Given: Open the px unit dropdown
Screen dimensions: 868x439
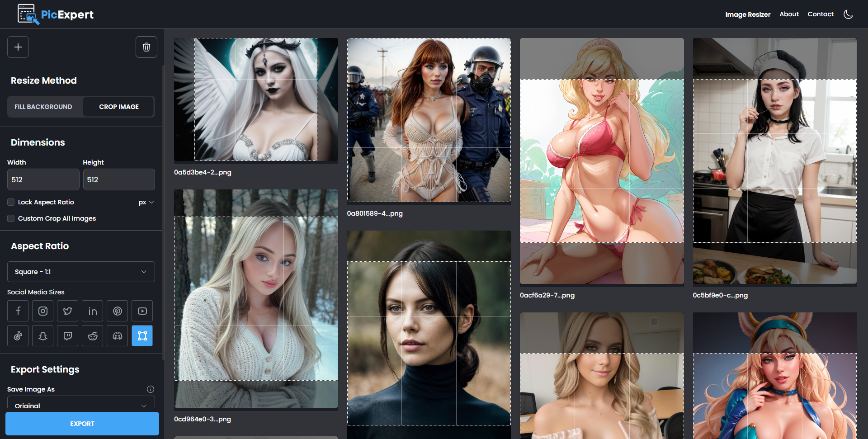Looking at the screenshot, I should point(146,202).
